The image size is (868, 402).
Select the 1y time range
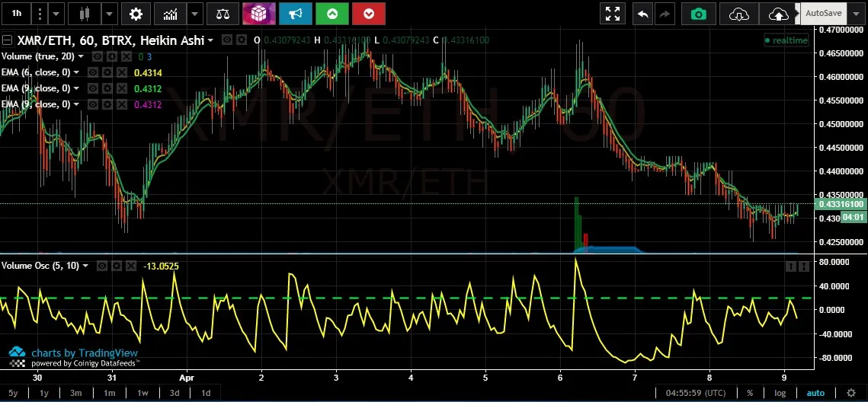pos(44,393)
